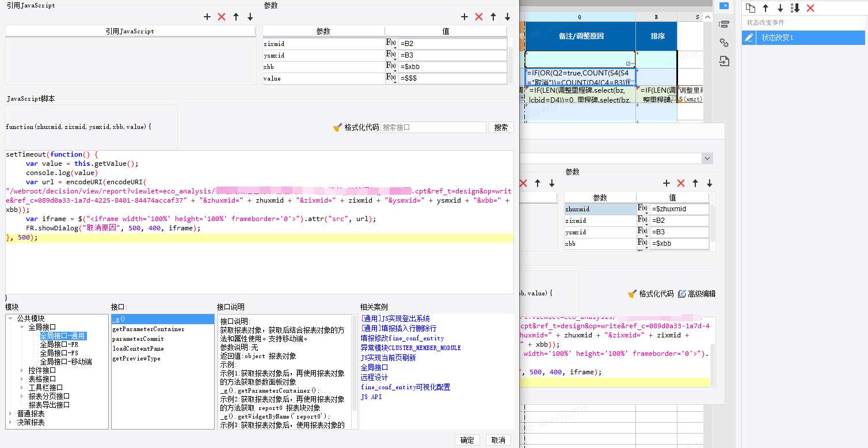Expand the 控件接口 tree node
The image size is (868, 448).
click(x=22, y=370)
